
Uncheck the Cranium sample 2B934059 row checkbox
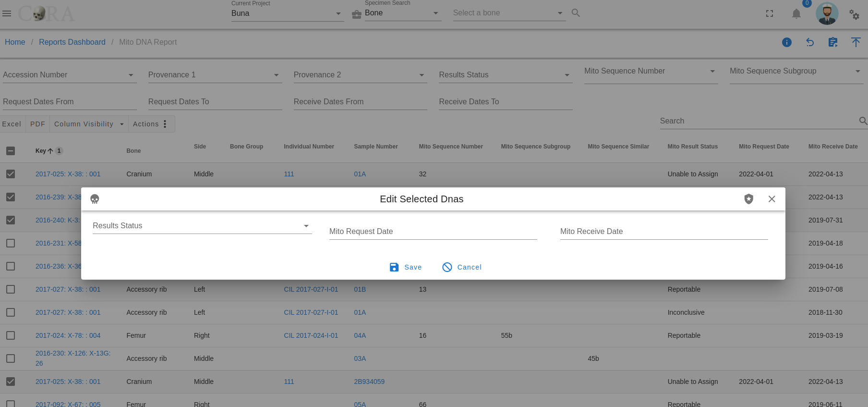coord(11,382)
